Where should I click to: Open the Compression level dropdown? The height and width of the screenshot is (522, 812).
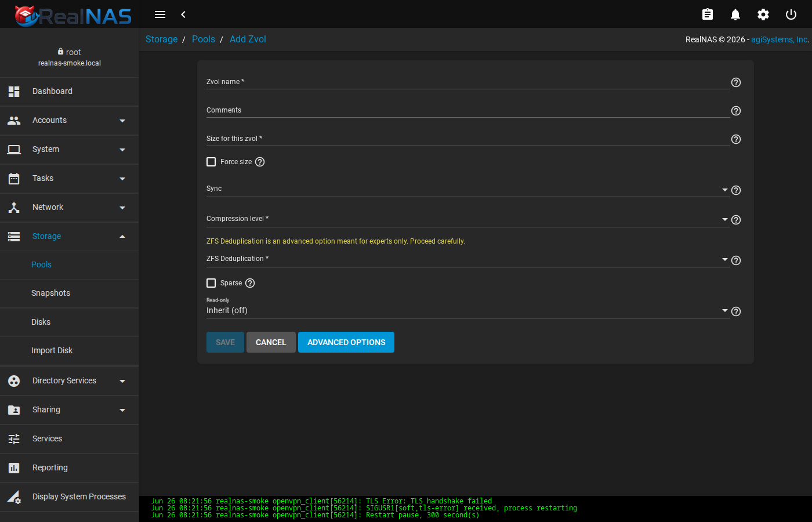[467, 219]
